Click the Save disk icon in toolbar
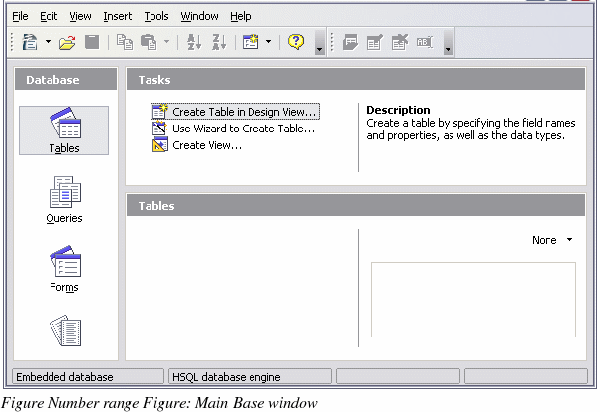Image resolution: width=601 pixels, height=413 pixels. pos(92,42)
